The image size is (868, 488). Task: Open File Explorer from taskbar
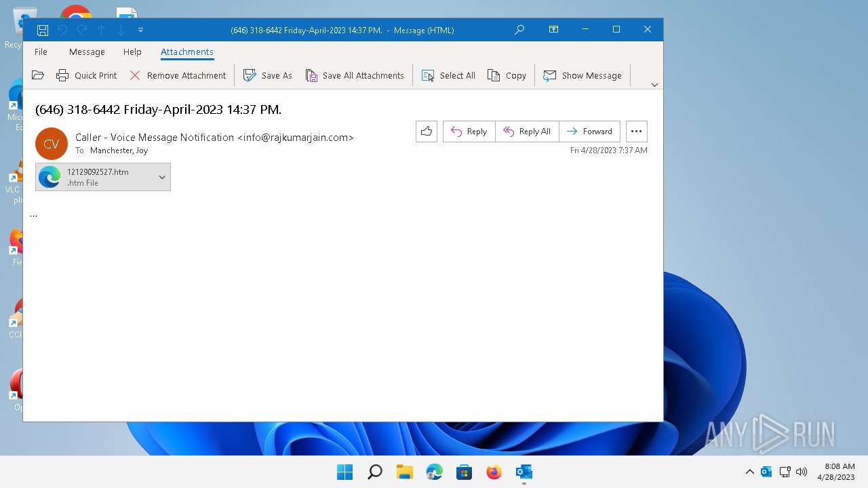pos(404,472)
